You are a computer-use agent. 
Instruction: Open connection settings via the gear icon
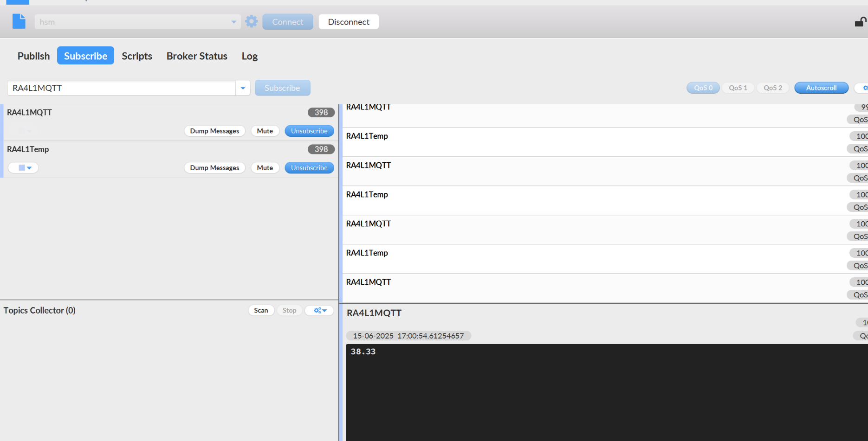252,21
